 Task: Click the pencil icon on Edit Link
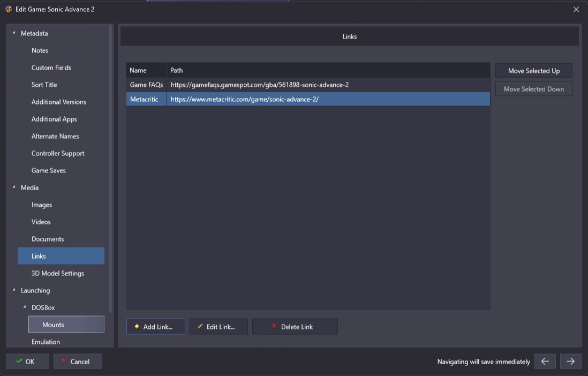pos(200,327)
